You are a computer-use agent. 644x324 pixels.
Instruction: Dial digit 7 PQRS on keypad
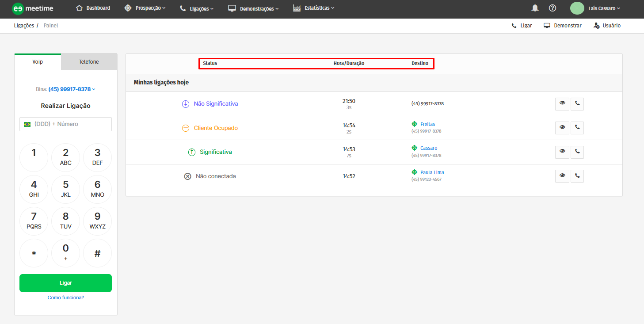coord(34,221)
